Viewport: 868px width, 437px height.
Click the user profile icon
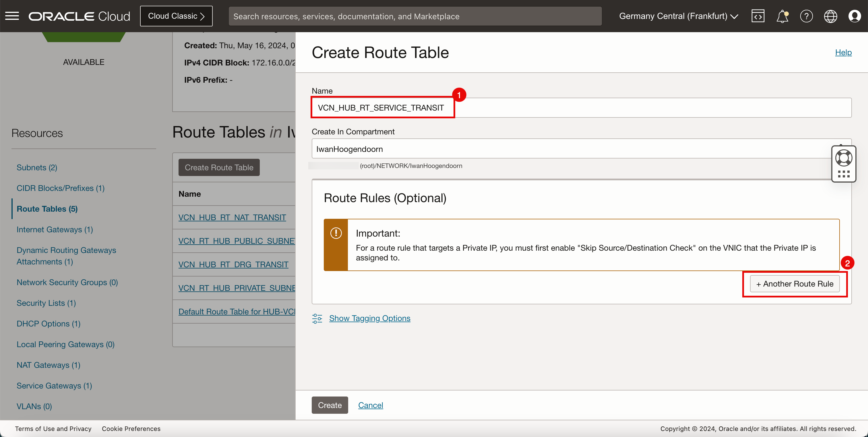click(x=855, y=16)
